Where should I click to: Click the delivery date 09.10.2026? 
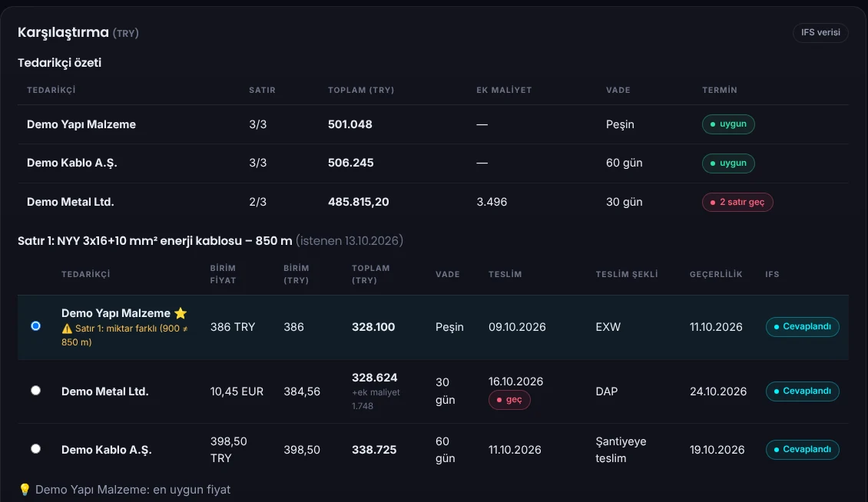(517, 327)
